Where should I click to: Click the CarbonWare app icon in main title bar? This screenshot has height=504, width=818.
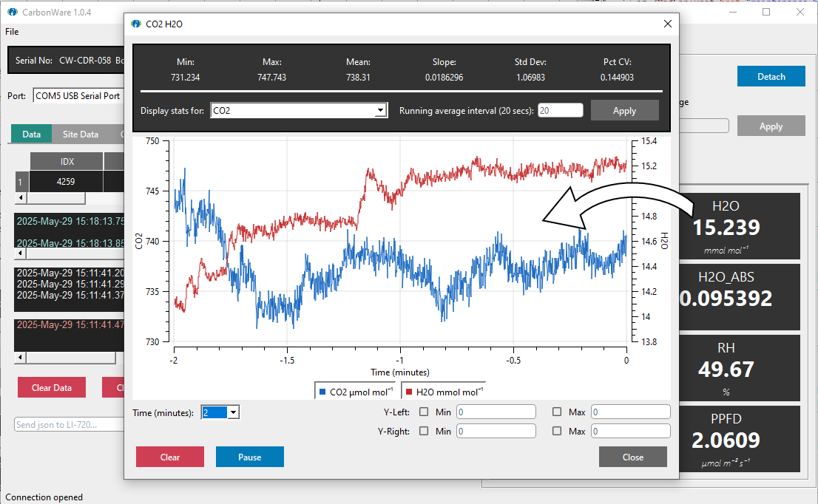pos(12,12)
